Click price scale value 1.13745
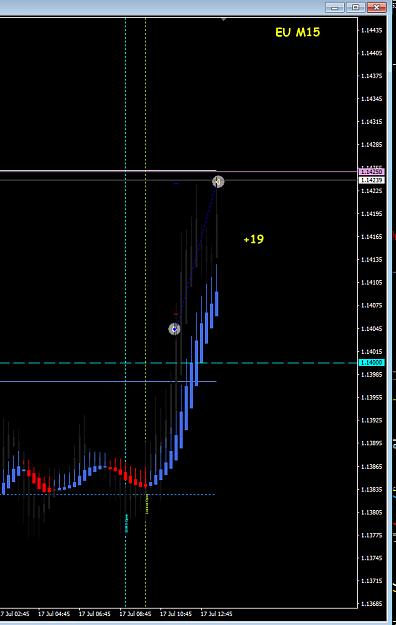 point(371,558)
